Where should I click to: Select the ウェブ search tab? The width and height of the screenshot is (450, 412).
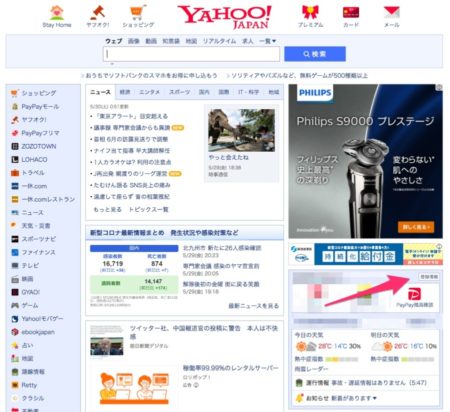pyautogui.click(x=114, y=41)
